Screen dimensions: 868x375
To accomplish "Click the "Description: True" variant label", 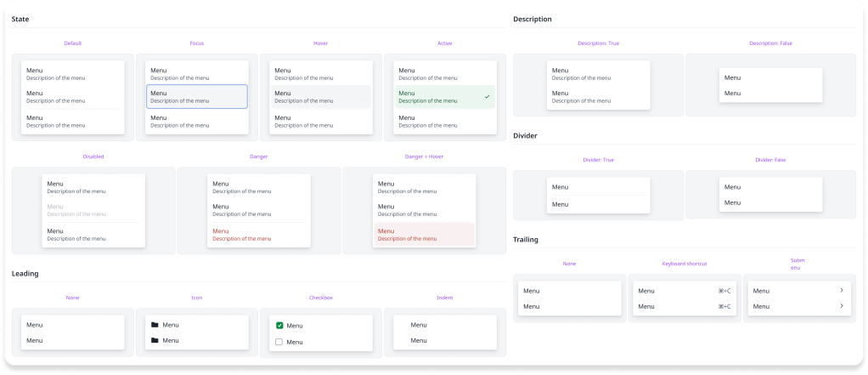I will click(x=598, y=43).
